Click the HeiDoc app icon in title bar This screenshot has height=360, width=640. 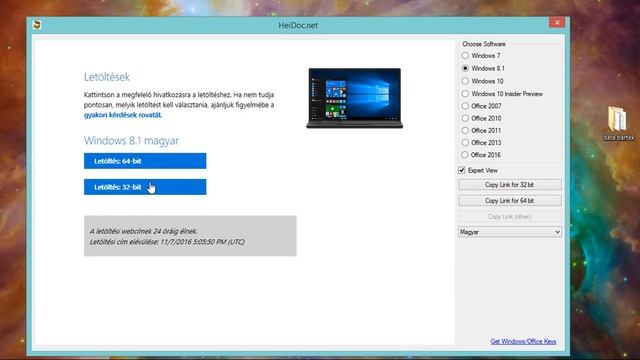[x=37, y=25]
